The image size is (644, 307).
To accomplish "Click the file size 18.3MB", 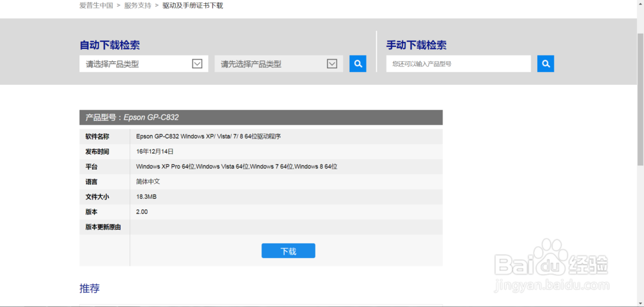I will (146, 196).
